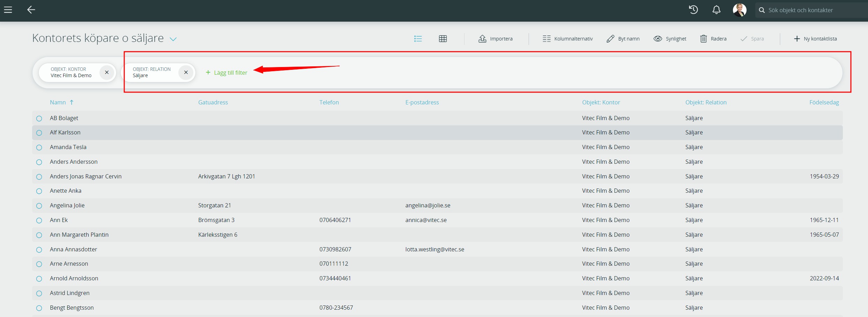The image size is (868, 317).
Task: Select the Anders Andersson row radio
Action: coord(39,162)
